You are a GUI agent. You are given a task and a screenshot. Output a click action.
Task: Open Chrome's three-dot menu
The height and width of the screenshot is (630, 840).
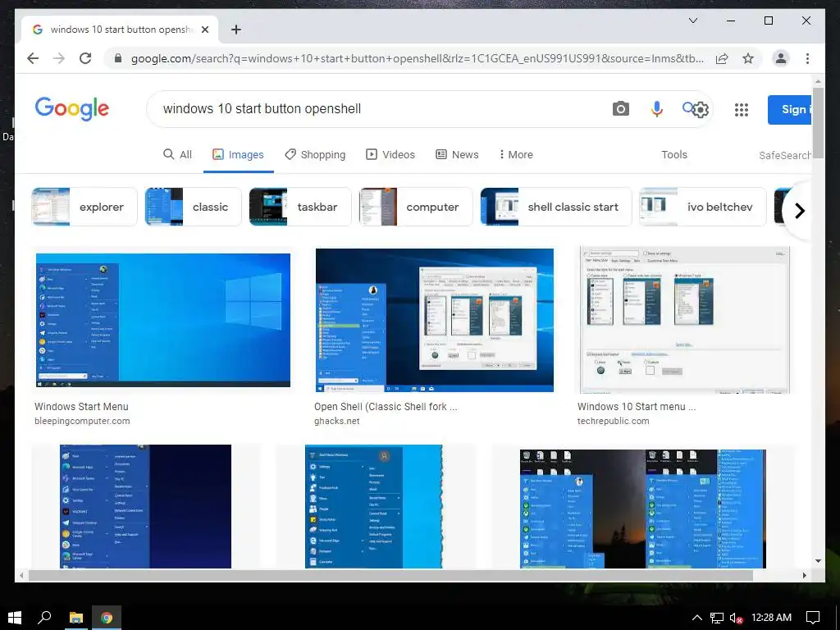(x=807, y=58)
